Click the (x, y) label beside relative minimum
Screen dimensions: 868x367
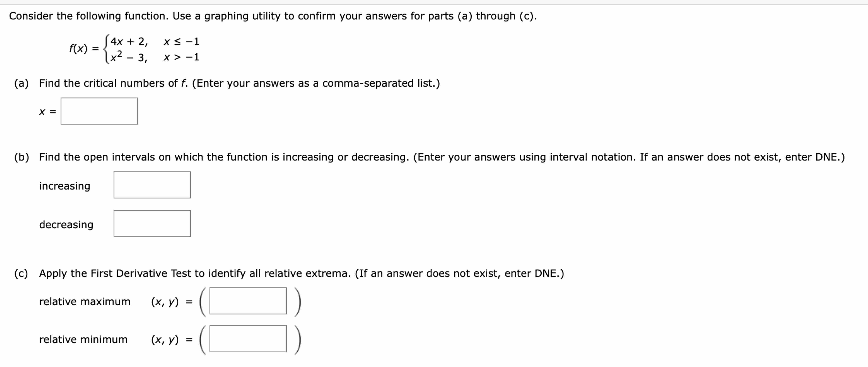(x=165, y=340)
